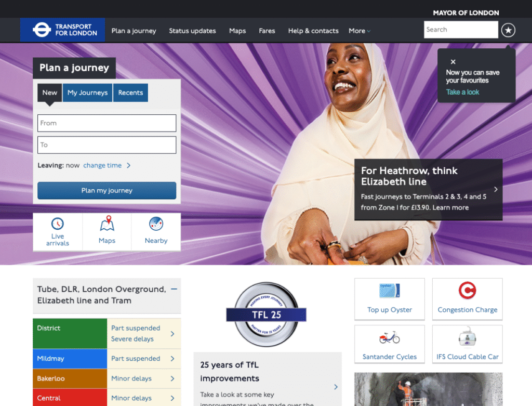Open Maps in the top navigation
The image size is (532, 406).
click(x=237, y=31)
